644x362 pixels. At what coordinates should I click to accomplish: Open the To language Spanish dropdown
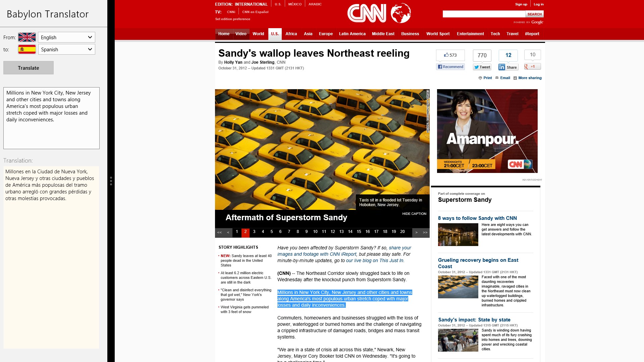66,49
